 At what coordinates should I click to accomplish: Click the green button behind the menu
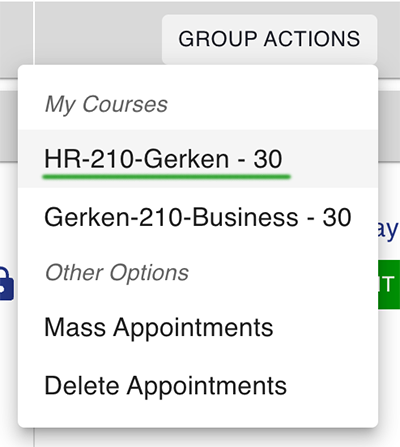tap(389, 284)
